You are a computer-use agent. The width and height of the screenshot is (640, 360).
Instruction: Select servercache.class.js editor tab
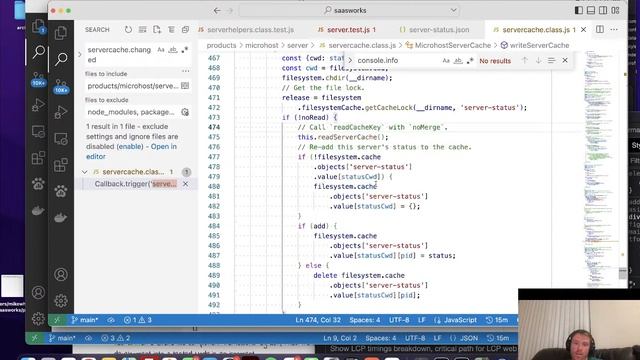coord(539,30)
